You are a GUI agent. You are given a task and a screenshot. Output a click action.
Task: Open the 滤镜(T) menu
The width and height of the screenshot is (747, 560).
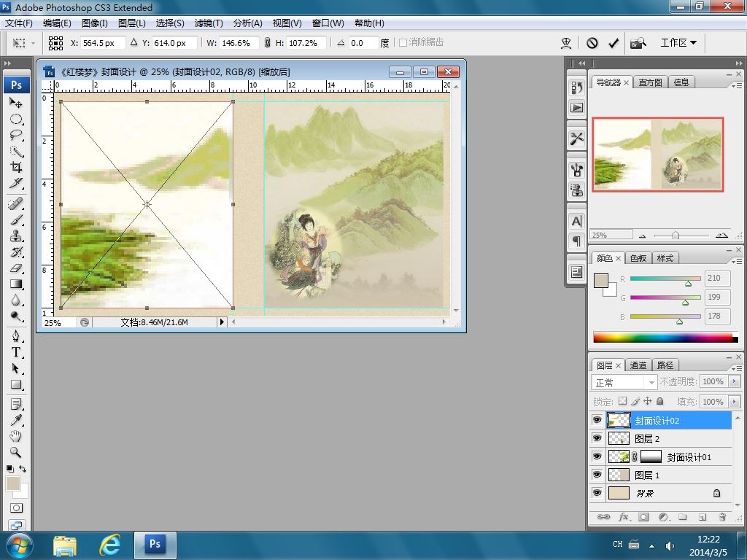209,23
